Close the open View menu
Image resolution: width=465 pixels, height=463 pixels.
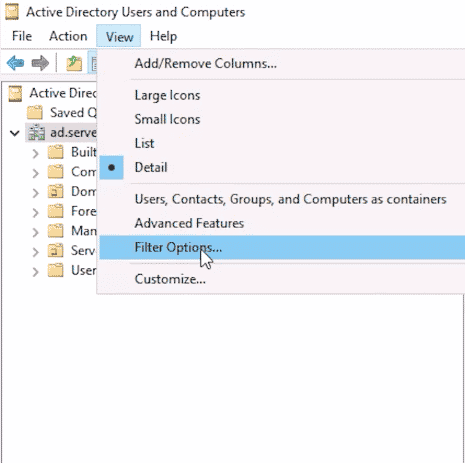click(119, 36)
